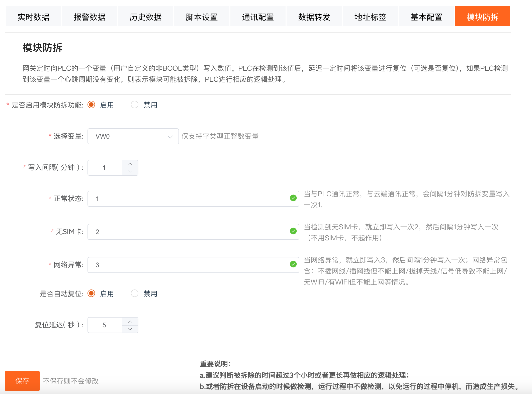Select 禁用 for 是否自动复位
532x394 pixels.
point(135,293)
